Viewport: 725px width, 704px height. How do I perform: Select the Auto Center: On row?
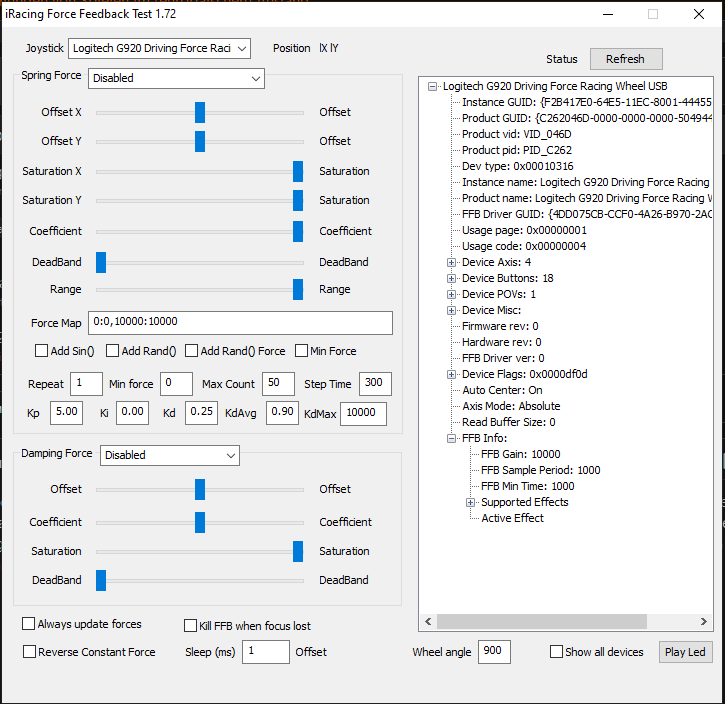pos(502,390)
